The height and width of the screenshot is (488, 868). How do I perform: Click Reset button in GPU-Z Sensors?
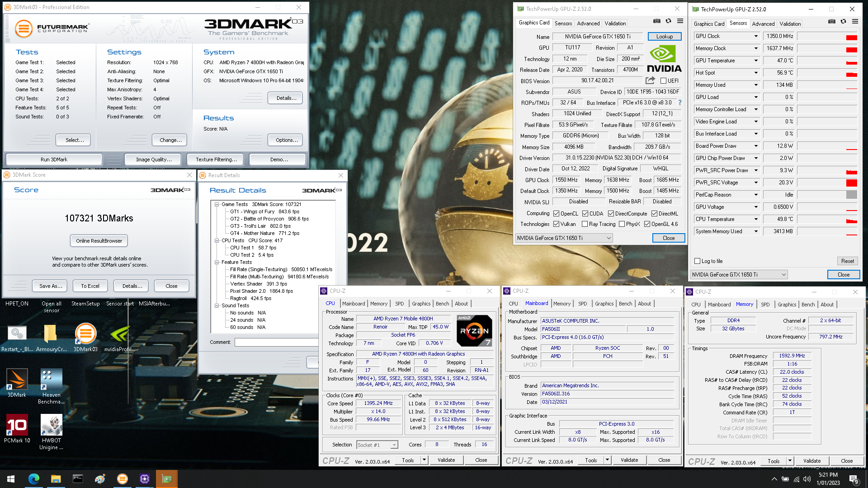pos(847,261)
